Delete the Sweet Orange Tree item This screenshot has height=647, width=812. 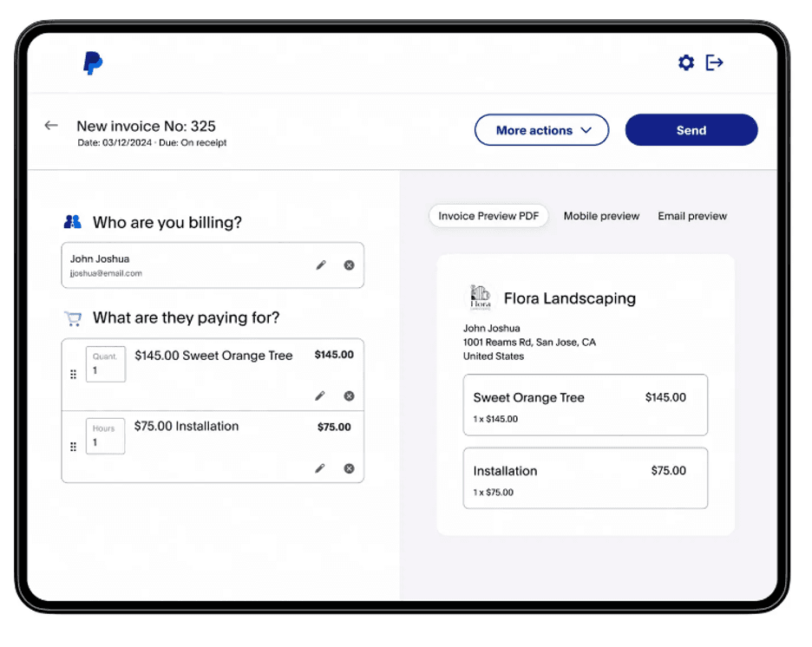(x=349, y=395)
